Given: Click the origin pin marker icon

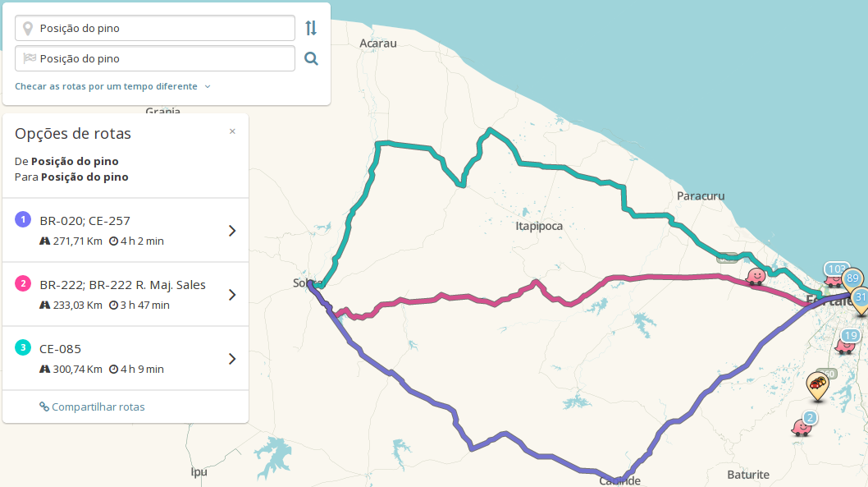Looking at the screenshot, I should click(28, 28).
